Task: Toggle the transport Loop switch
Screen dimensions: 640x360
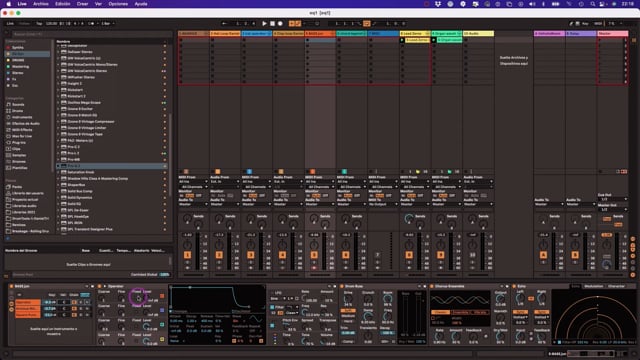Action: coord(367,24)
